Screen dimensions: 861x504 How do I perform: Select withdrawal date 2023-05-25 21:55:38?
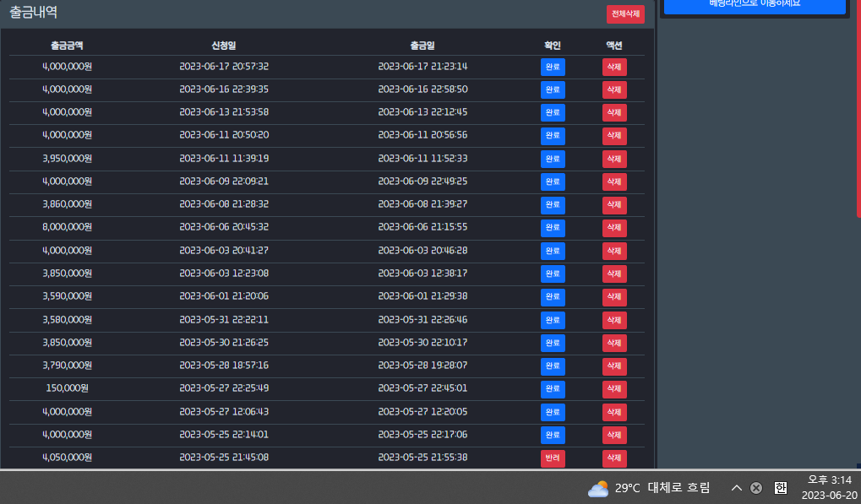(x=422, y=458)
